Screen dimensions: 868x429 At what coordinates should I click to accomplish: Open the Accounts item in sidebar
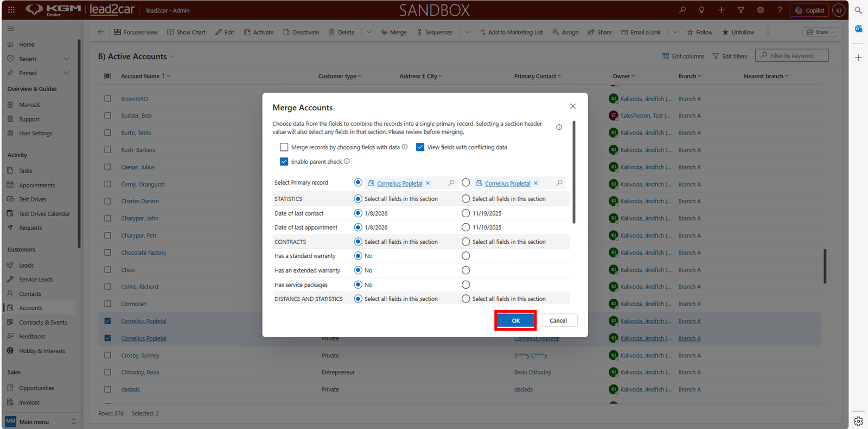coord(40,308)
